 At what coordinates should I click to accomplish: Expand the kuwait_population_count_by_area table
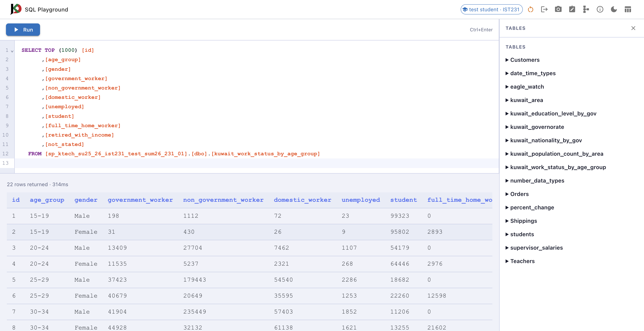click(554, 154)
